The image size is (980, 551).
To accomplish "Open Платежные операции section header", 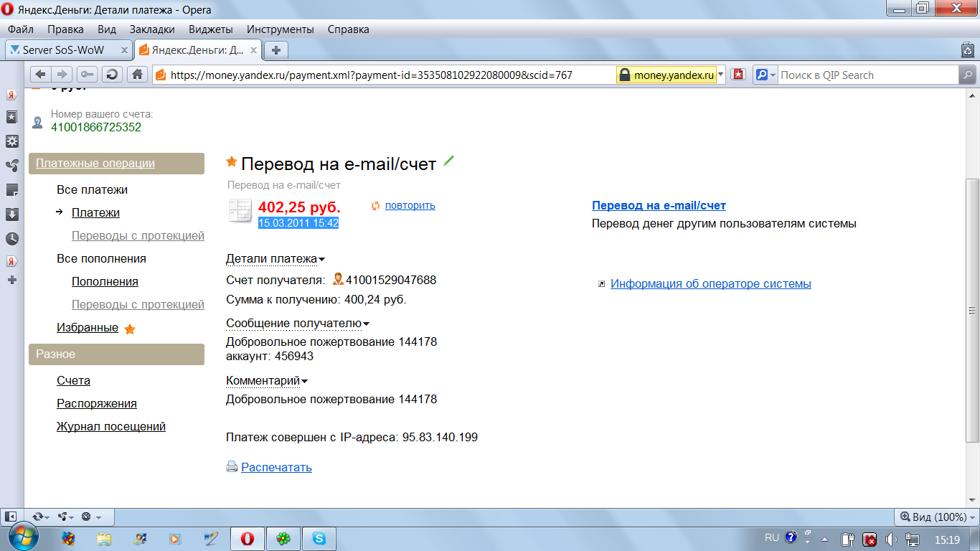I will coord(116,163).
